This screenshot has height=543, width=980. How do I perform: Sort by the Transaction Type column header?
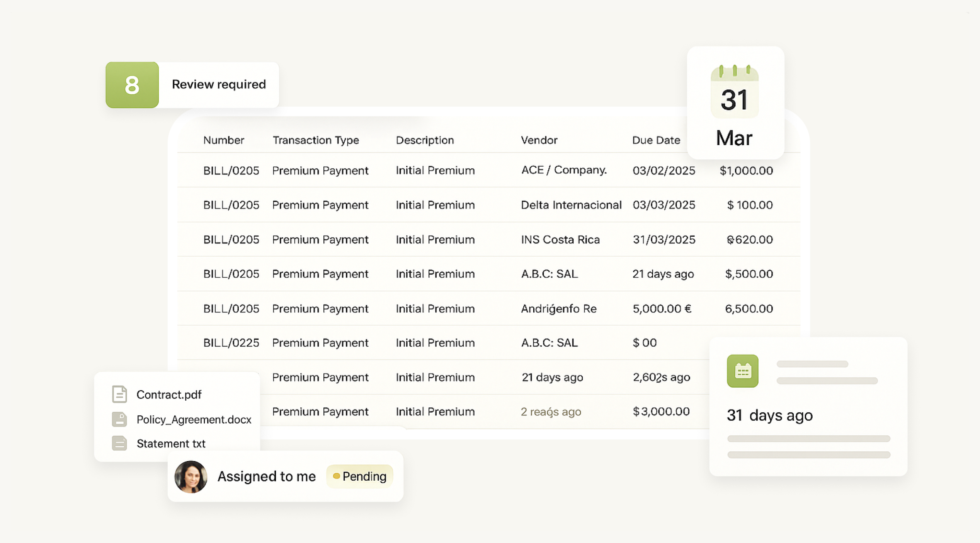[x=316, y=140]
